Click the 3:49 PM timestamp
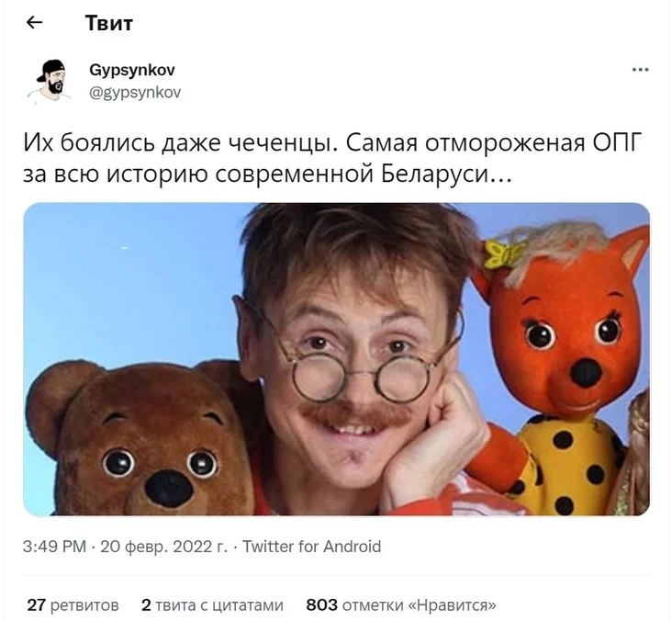The image size is (672, 621). click(54, 547)
